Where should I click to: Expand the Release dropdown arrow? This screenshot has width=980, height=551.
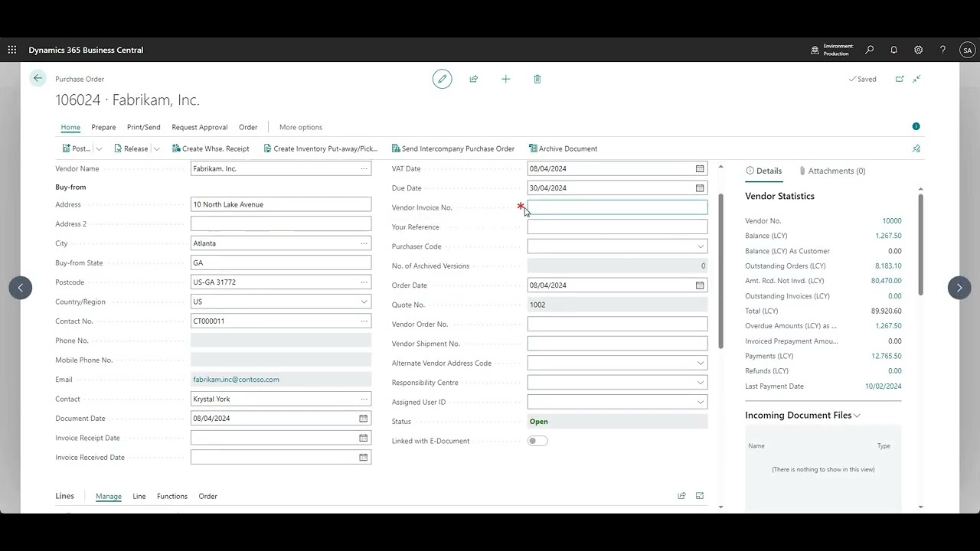click(156, 148)
